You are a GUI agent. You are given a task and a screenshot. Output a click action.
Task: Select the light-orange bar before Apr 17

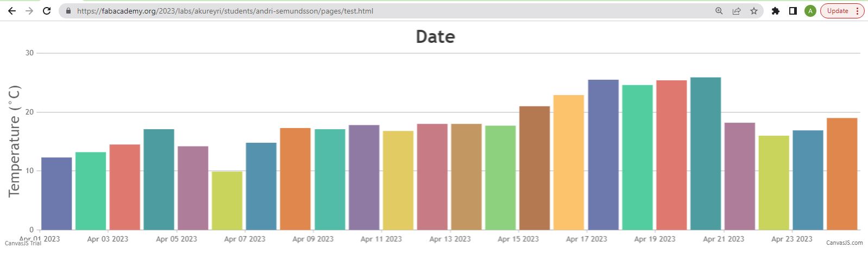[569, 162]
